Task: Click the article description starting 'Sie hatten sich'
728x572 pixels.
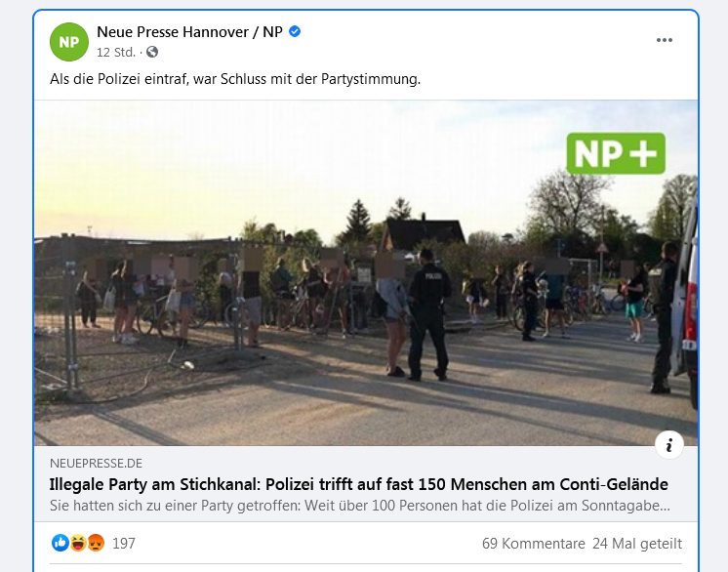Action: pyautogui.click(x=360, y=506)
